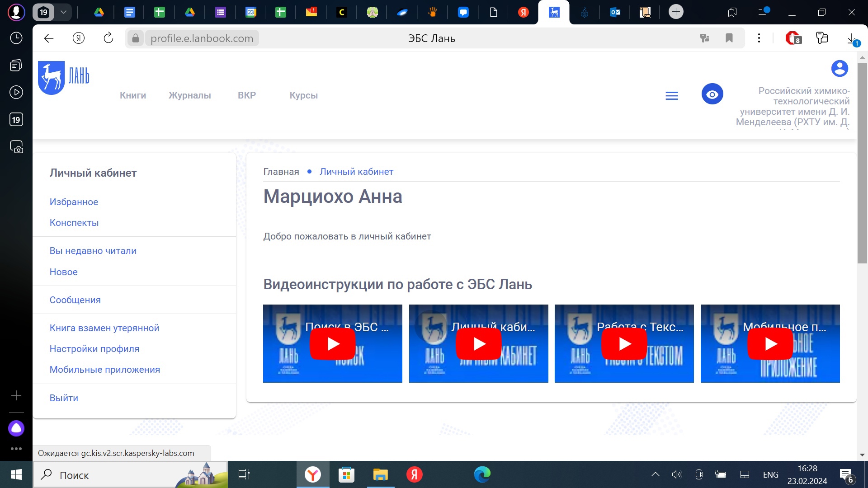Play the Личный кабинет video
This screenshot has height=488, width=868.
pyautogui.click(x=479, y=344)
